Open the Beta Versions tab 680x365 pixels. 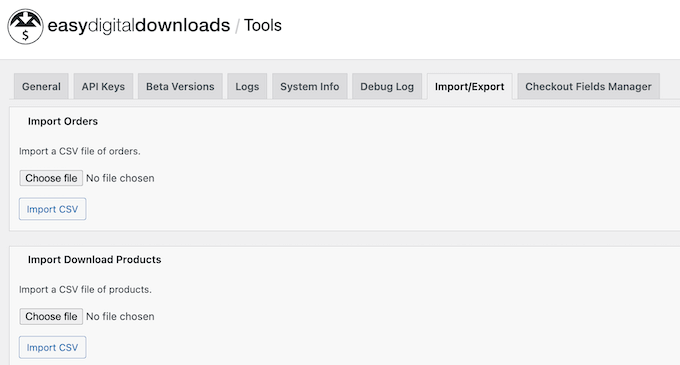(x=180, y=86)
